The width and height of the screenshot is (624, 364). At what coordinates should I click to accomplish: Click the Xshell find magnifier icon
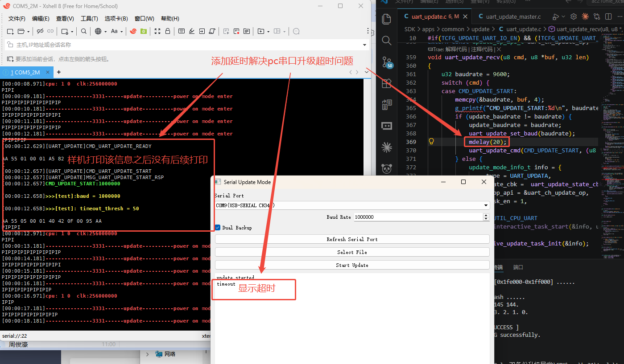tap(84, 31)
